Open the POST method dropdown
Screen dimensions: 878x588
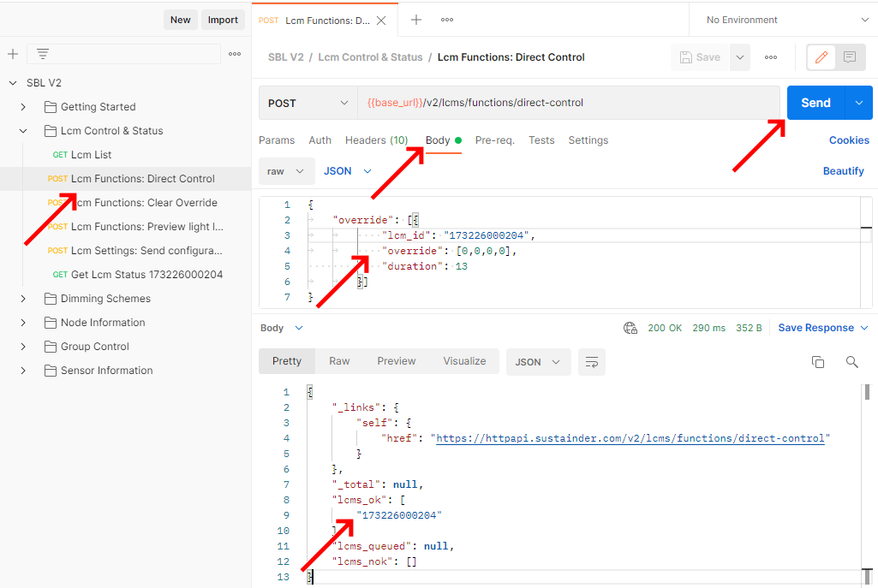tap(308, 103)
